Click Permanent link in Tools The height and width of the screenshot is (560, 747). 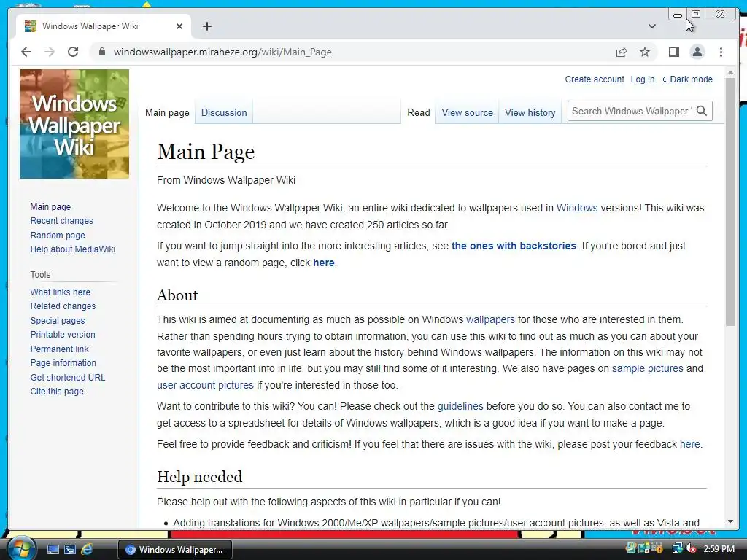(59, 349)
